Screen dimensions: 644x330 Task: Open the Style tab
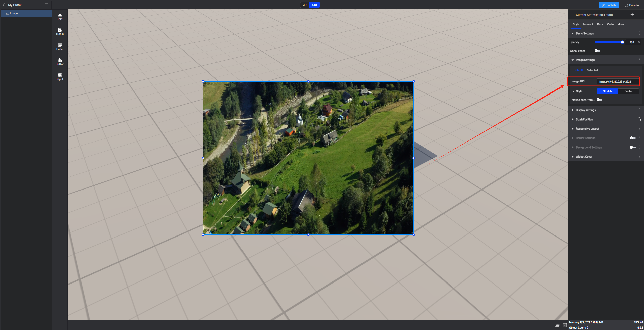(576, 24)
